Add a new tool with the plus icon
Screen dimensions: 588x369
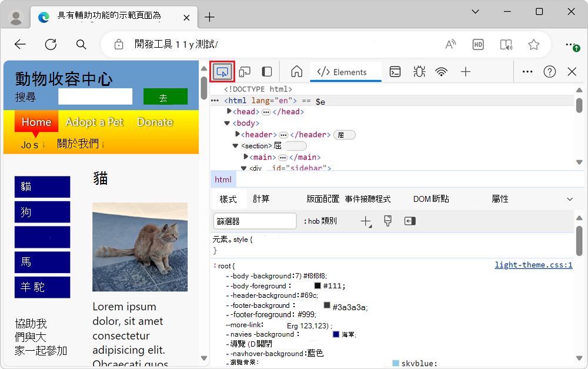[x=465, y=71]
